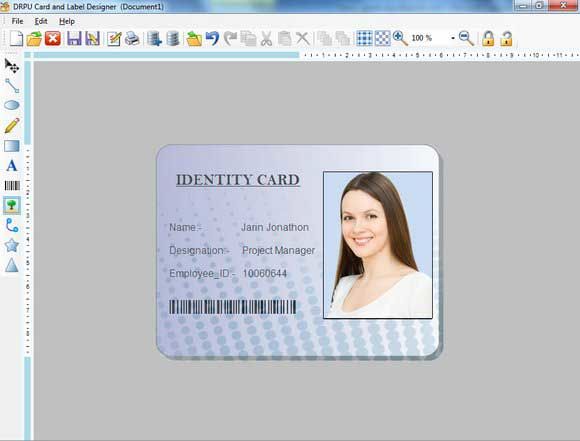Activate the Picture insert tool

[12, 205]
